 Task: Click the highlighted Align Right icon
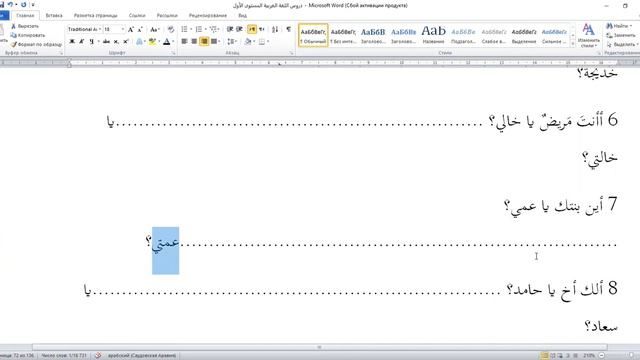click(x=204, y=41)
